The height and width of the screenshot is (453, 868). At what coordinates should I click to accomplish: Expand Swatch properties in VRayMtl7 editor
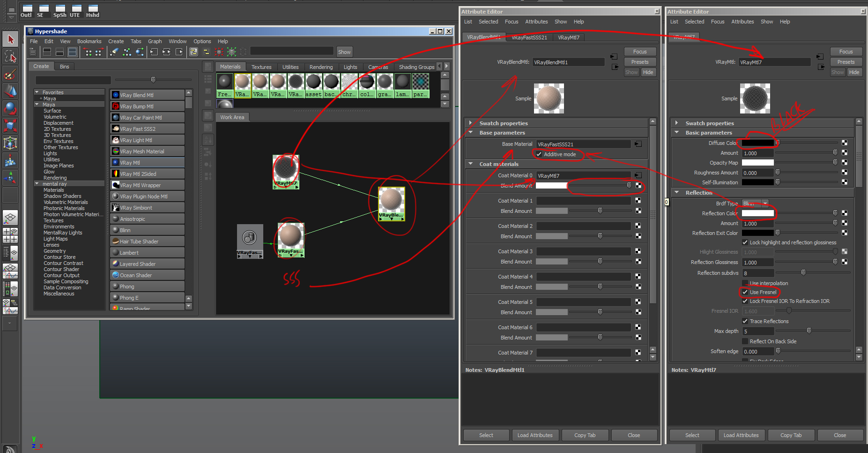(677, 123)
